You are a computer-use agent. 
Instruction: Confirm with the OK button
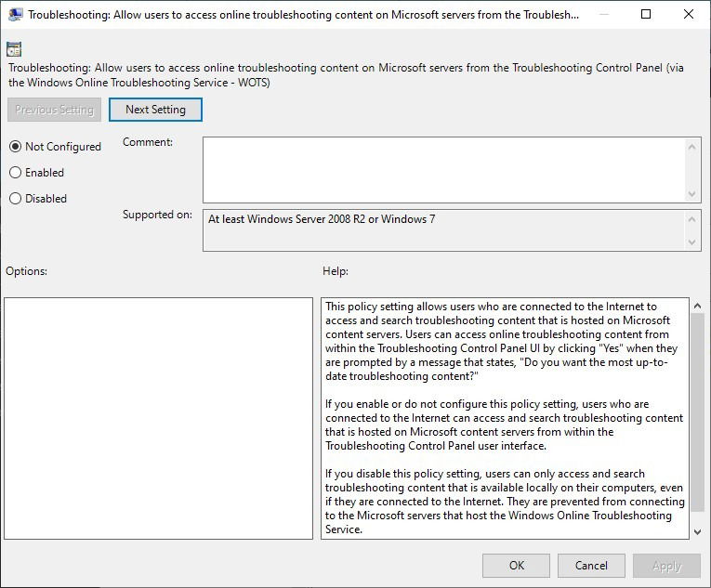[516, 566]
